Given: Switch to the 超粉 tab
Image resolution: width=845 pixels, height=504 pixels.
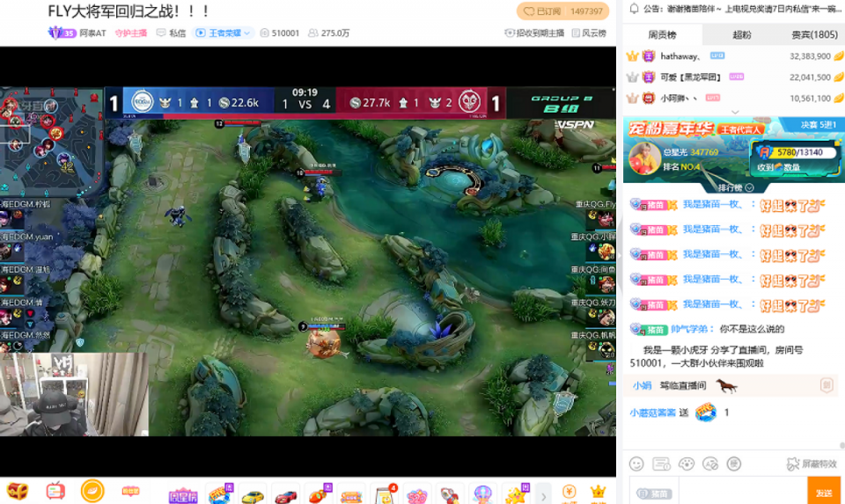Looking at the screenshot, I should [x=741, y=34].
